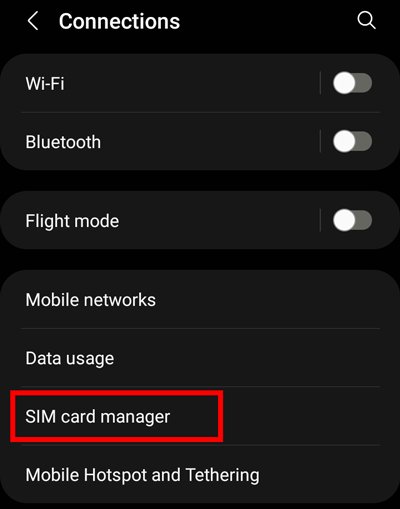The height and width of the screenshot is (509, 400).
Task: Go back from the Connections screen
Action: click(33, 21)
